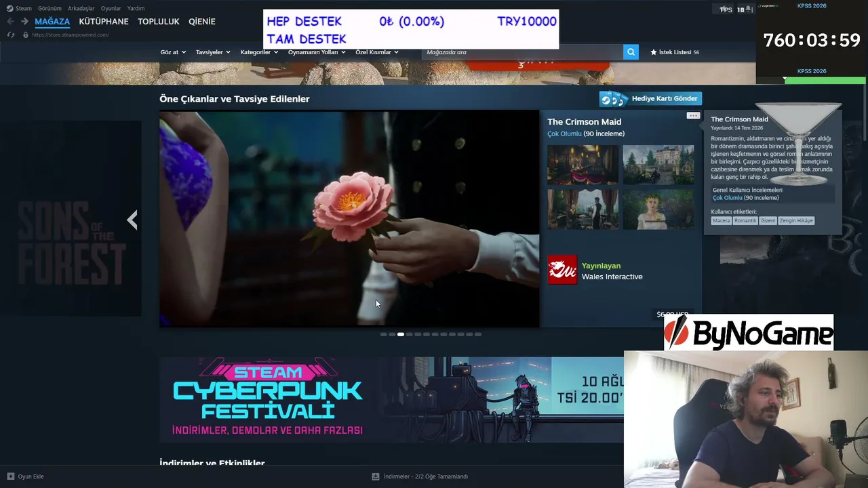Click the Öne Çıkanlar ve Tavsiye Edilenler heading
This screenshot has height=488, width=868.
coord(235,99)
